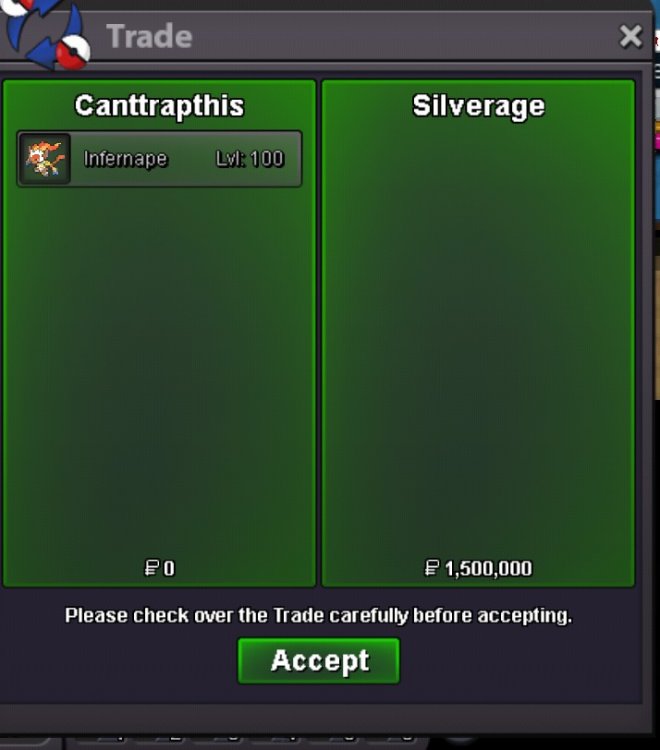Image resolution: width=660 pixels, height=750 pixels.
Task: Accept the trade
Action: 319,661
